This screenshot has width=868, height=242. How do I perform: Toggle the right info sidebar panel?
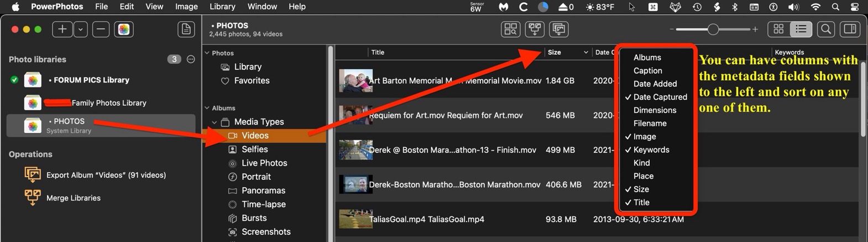click(x=850, y=29)
